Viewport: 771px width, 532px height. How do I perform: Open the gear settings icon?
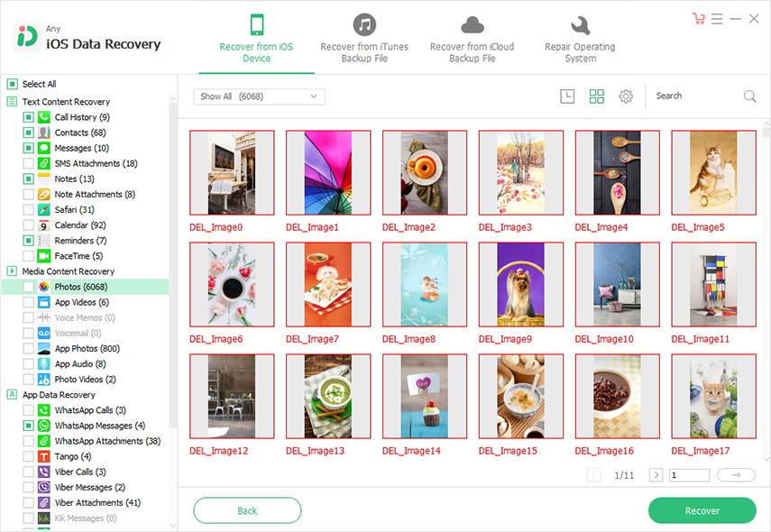[x=626, y=96]
